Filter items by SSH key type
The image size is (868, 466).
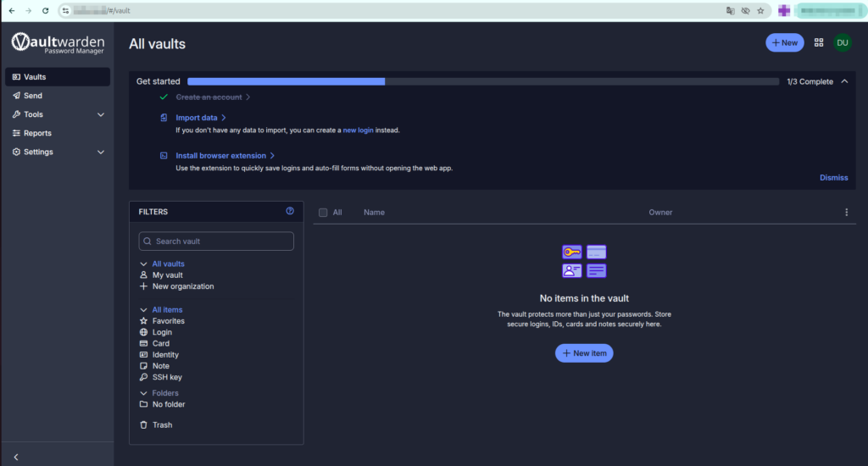[x=166, y=377]
